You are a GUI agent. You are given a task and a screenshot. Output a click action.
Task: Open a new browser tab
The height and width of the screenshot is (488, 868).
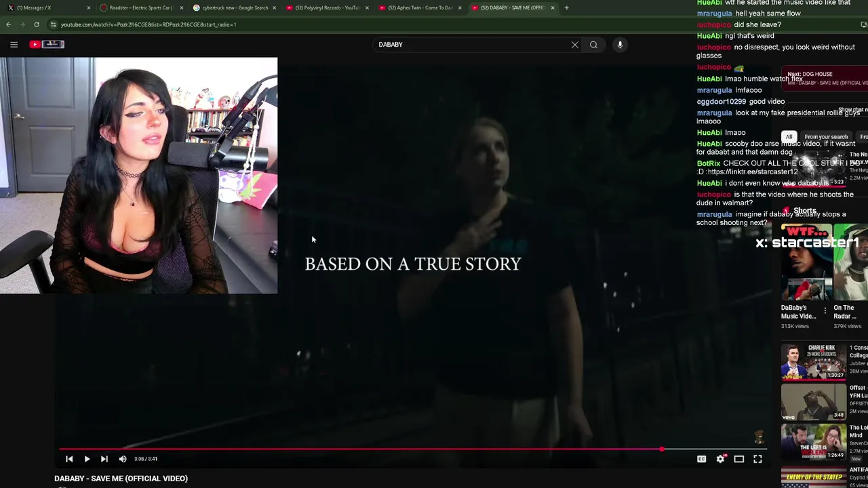pyautogui.click(x=567, y=7)
